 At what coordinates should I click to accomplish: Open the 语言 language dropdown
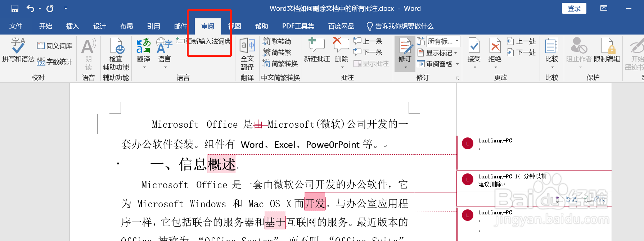pos(165,54)
